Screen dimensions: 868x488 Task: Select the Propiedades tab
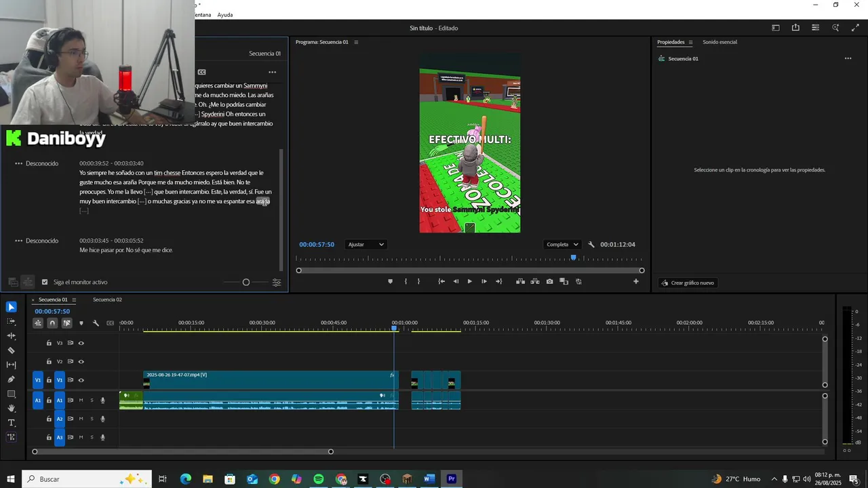tap(671, 42)
